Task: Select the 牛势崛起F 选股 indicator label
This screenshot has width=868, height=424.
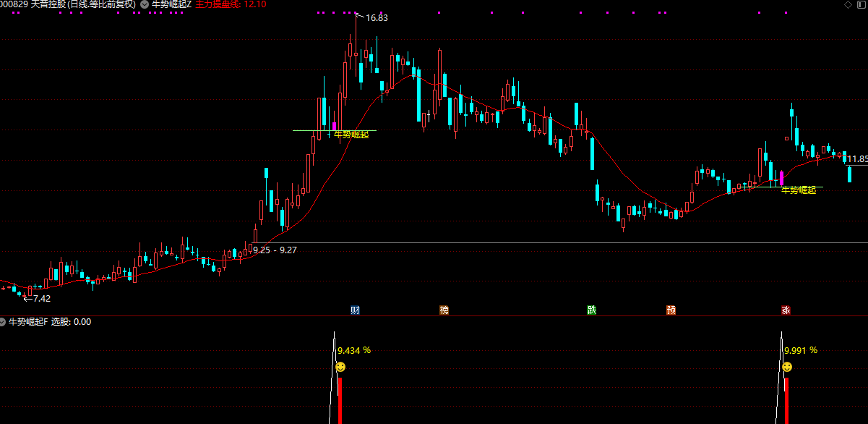Action: (49, 322)
